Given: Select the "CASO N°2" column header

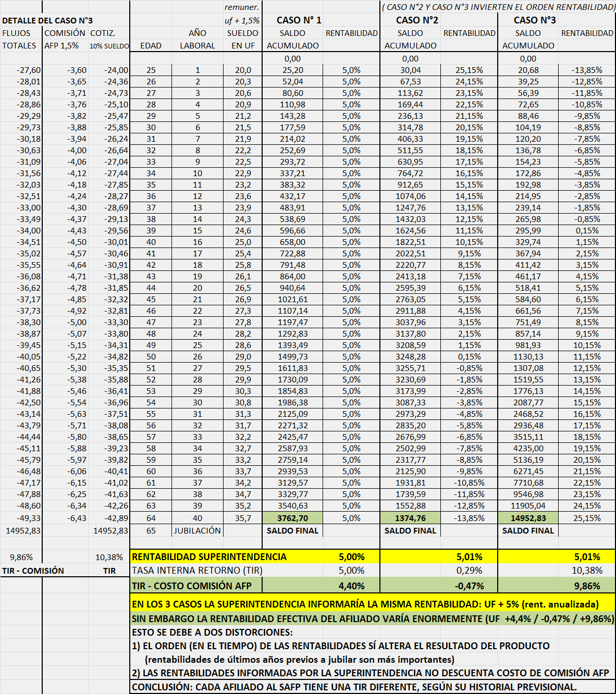Looking at the screenshot, I should (x=417, y=20).
